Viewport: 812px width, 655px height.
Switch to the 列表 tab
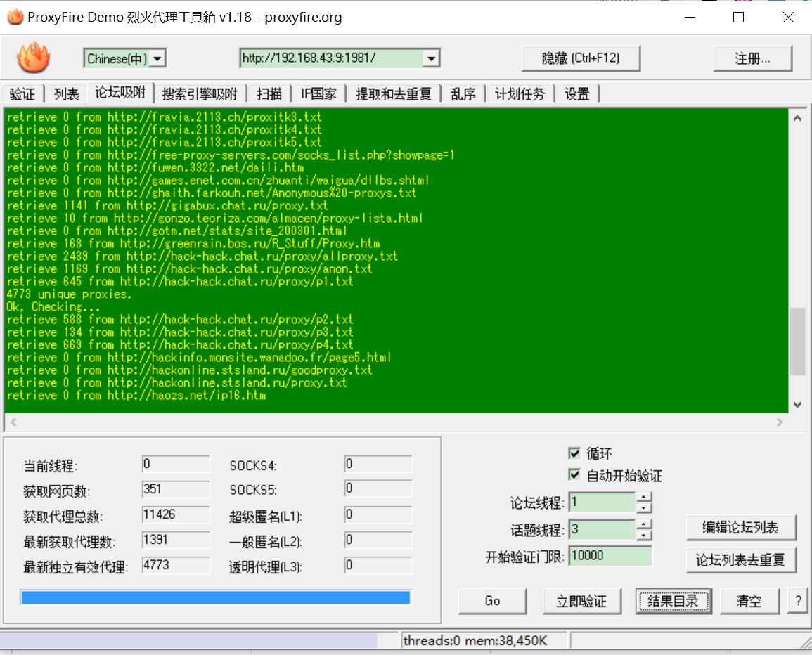tap(66, 94)
